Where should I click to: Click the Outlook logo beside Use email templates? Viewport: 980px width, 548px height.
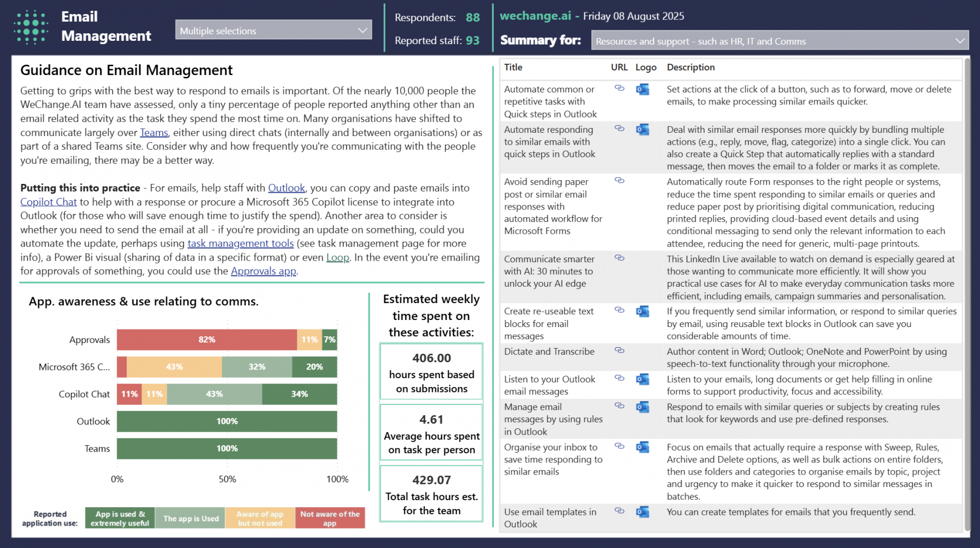point(642,512)
